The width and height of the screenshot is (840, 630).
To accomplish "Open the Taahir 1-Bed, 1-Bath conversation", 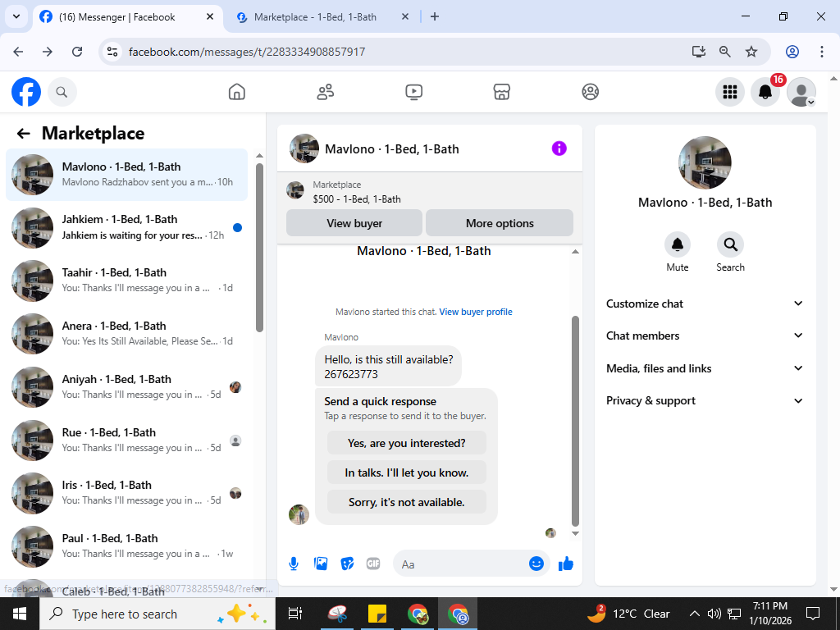I will click(x=126, y=281).
